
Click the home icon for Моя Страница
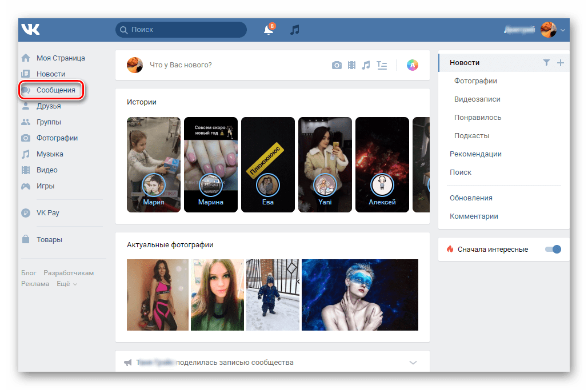pos(26,58)
